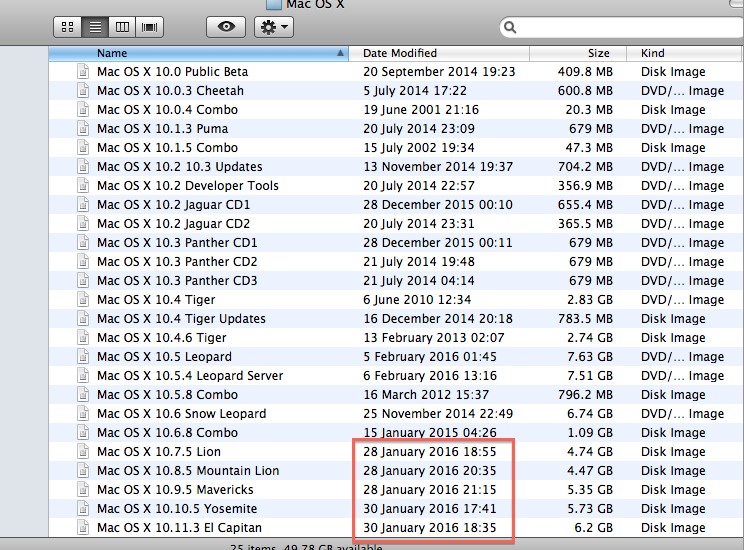The width and height of the screenshot is (744, 550).
Task: Open Quick Look eye button
Action: [x=226, y=27]
